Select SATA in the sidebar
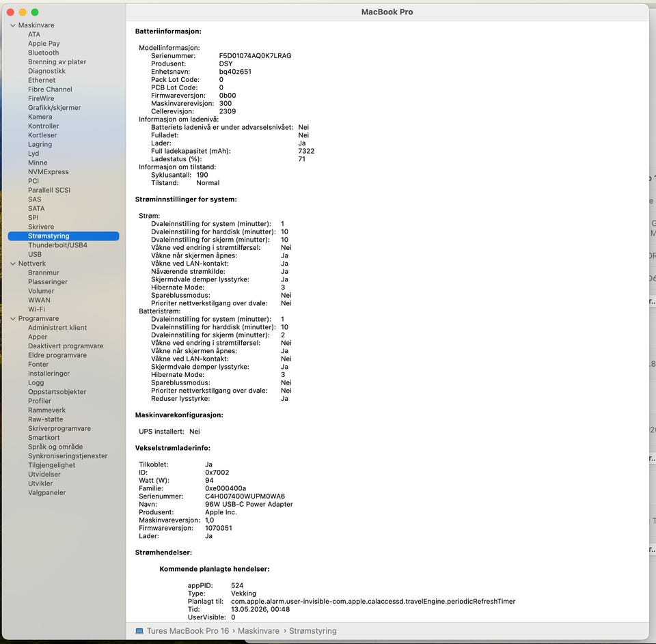Screen dimensions: 656x644 coord(36,209)
